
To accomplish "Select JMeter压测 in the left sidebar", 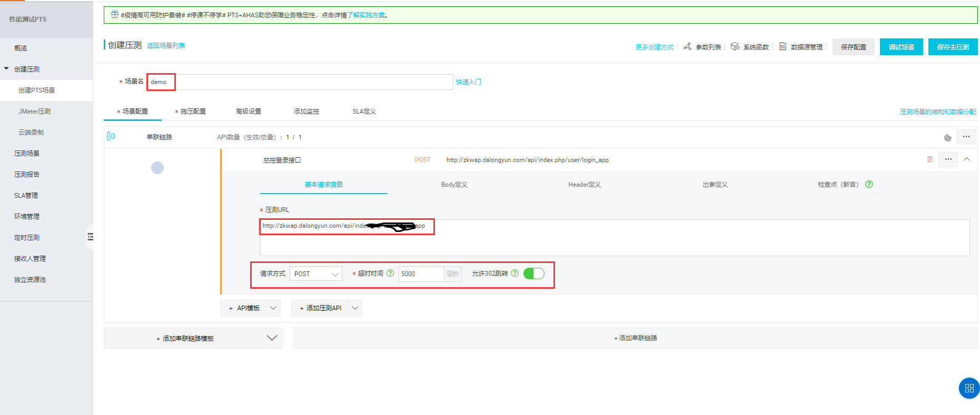I will coord(35,112).
